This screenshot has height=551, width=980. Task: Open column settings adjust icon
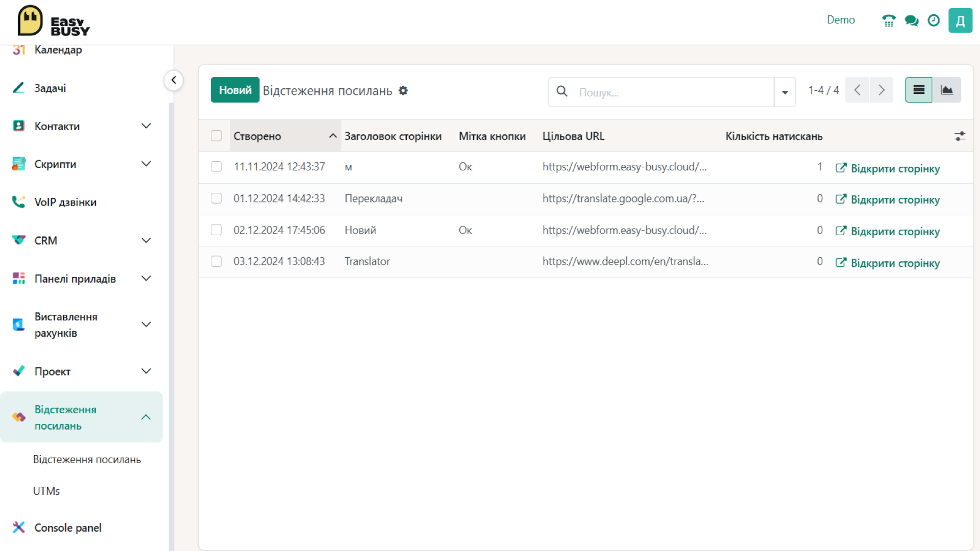pos(960,136)
